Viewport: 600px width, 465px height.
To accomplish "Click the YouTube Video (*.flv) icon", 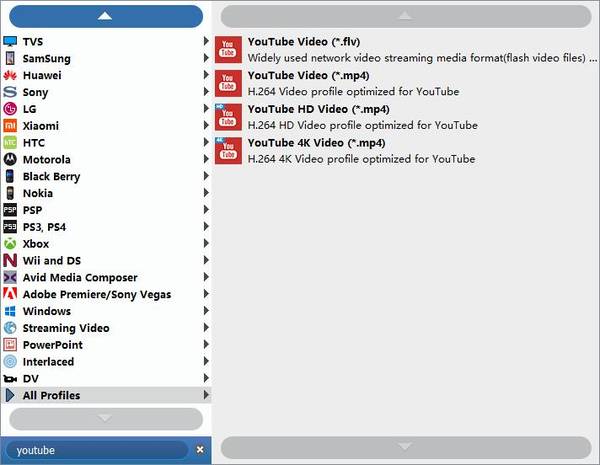I will pyautogui.click(x=228, y=50).
